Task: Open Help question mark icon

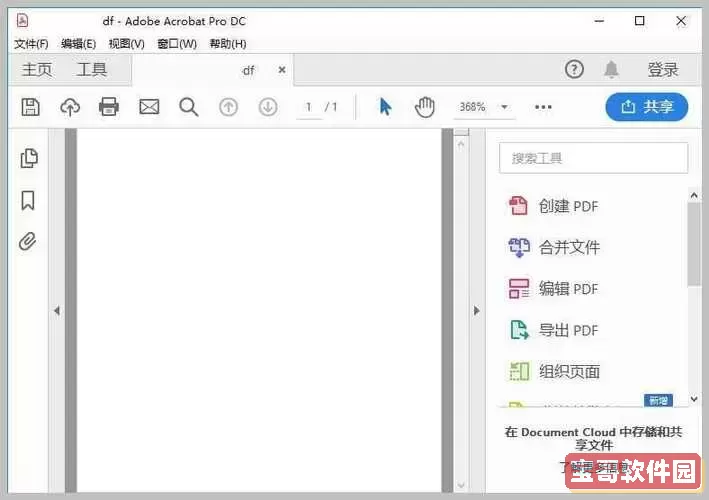Action: point(574,69)
